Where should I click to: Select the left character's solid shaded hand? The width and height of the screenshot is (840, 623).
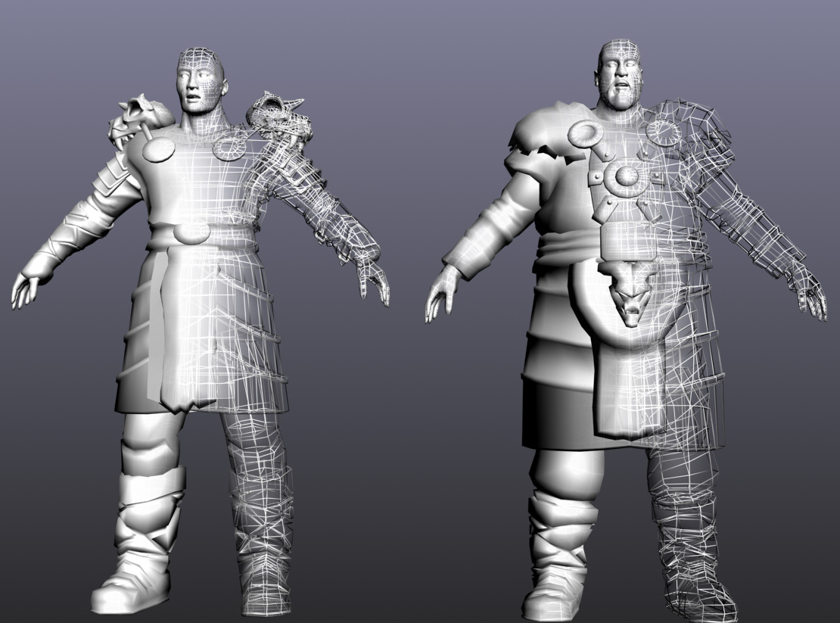(x=26, y=289)
